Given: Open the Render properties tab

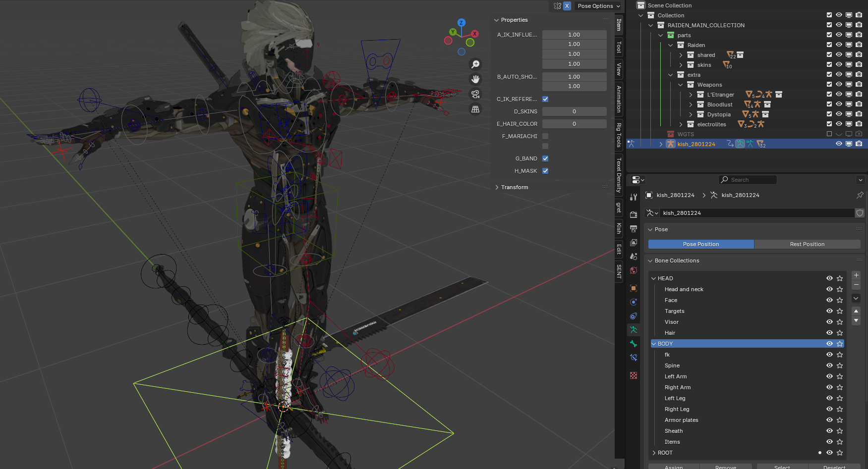Looking at the screenshot, I should [x=634, y=214].
